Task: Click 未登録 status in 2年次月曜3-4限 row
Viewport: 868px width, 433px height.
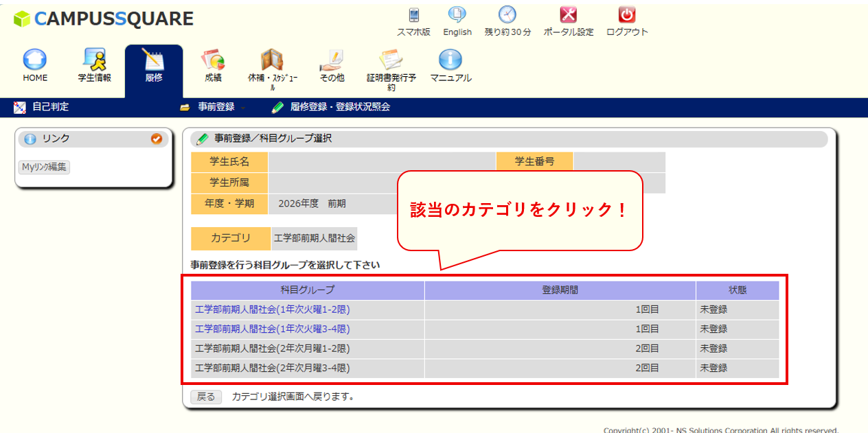Action: coord(713,368)
